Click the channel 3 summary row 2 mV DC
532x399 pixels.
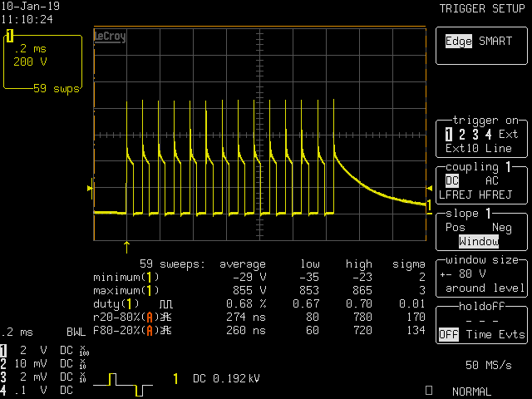[43, 377]
